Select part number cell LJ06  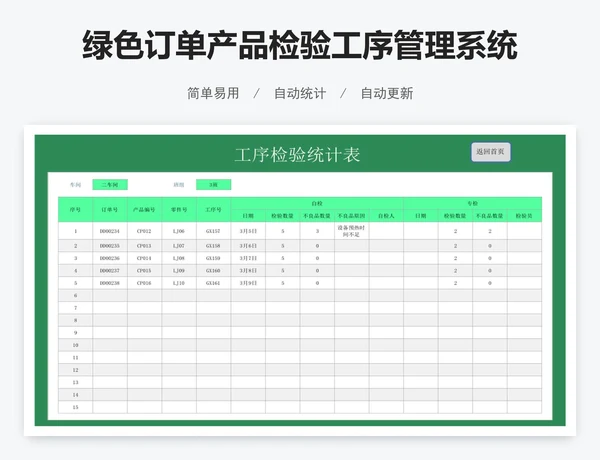pos(179,231)
